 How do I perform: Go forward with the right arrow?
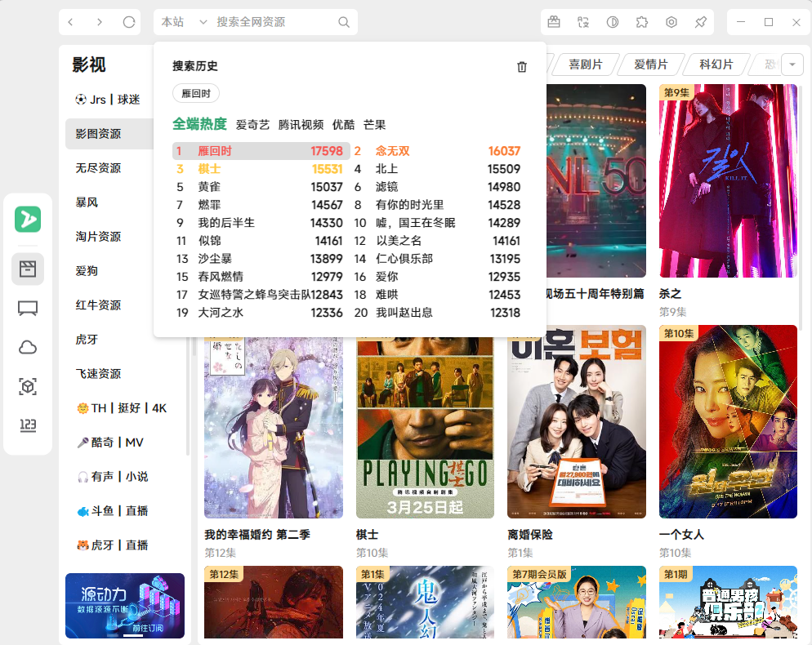[x=100, y=22]
